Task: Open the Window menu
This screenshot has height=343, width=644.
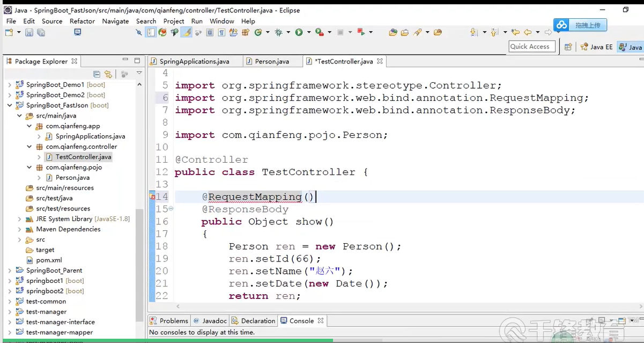Action: click(222, 21)
